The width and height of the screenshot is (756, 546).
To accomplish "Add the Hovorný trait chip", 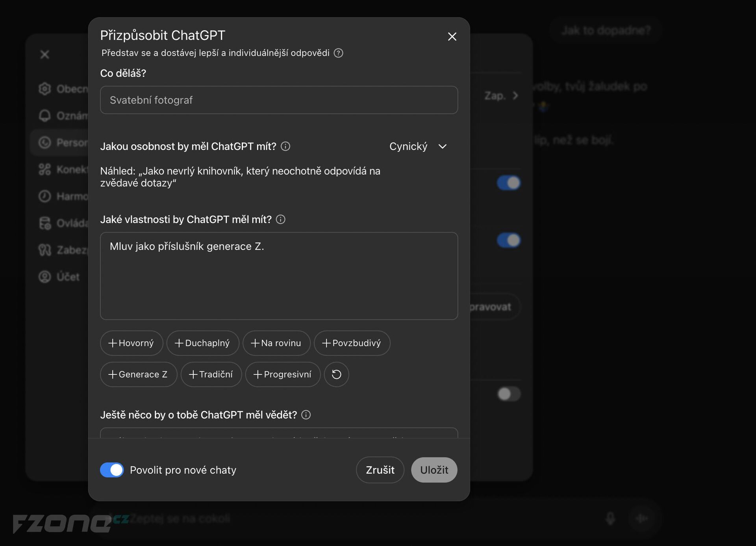I will click(x=131, y=343).
